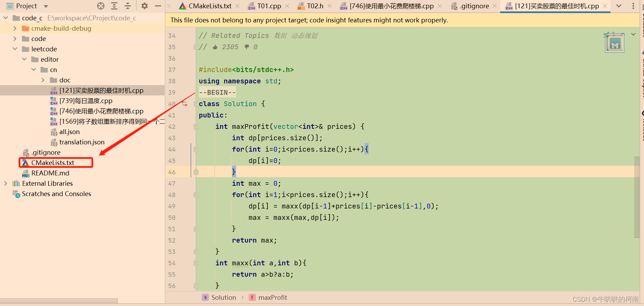Open editor tabs more options menu
Viewport: 644px width, 306px height.
pos(633,6)
